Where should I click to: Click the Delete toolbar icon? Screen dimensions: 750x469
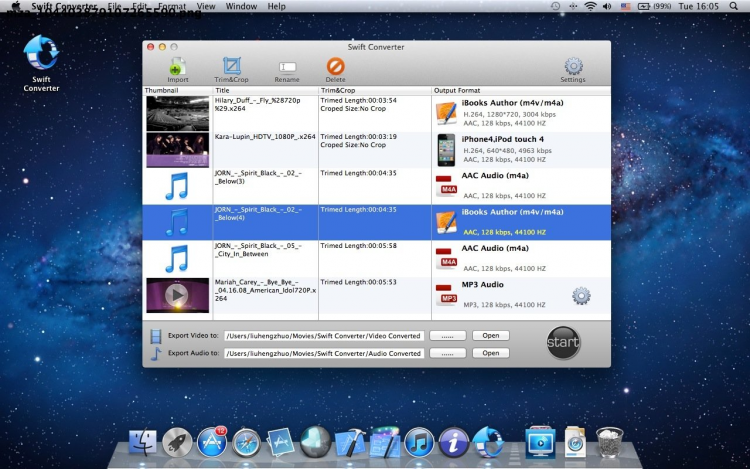[335, 68]
